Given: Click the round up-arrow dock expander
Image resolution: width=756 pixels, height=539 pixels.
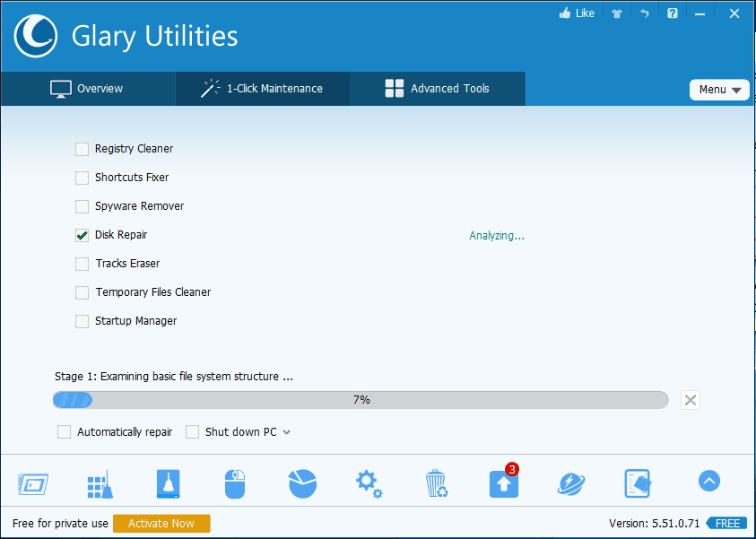Looking at the screenshot, I should click(708, 481).
